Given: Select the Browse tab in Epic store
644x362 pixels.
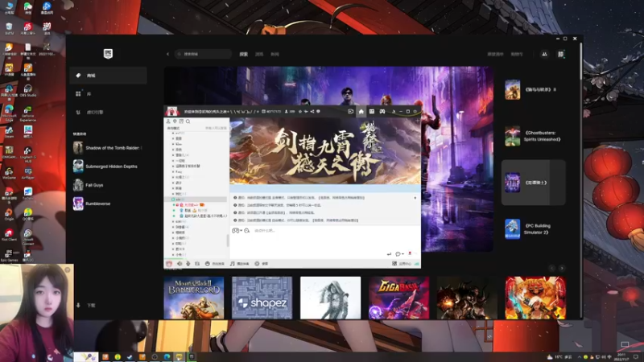Looking at the screenshot, I should coord(259,54).
